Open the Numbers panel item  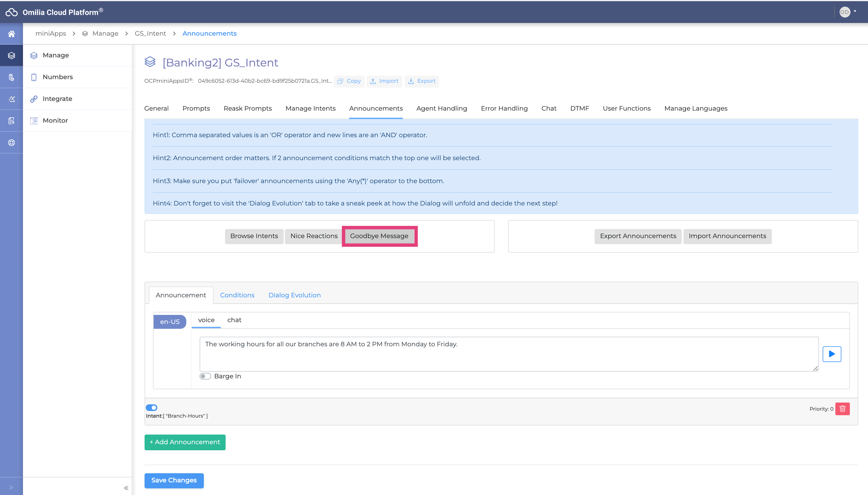pos(77,77)
